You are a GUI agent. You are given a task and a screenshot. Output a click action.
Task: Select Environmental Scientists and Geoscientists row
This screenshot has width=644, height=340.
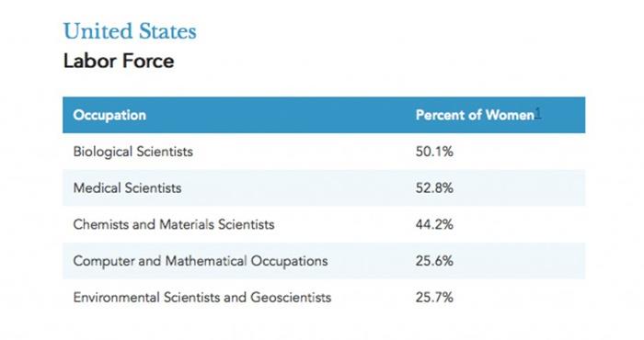(324, 298)
